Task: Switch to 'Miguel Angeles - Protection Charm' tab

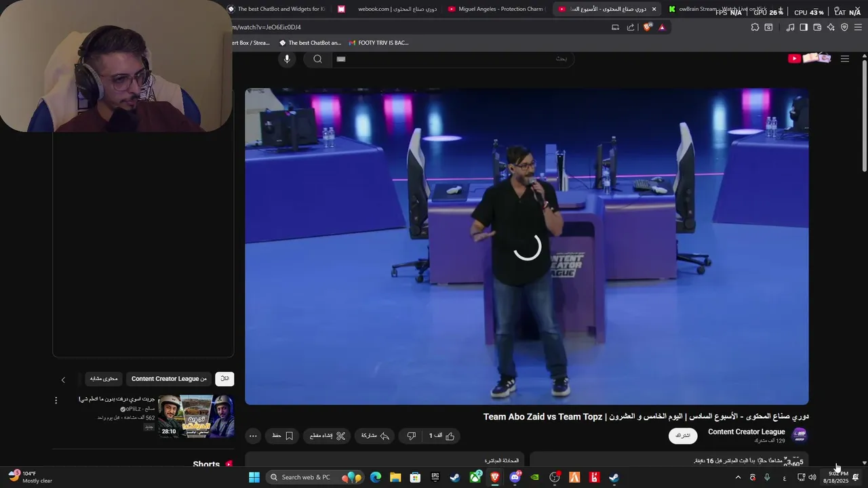Action: [x=497, y=9]
